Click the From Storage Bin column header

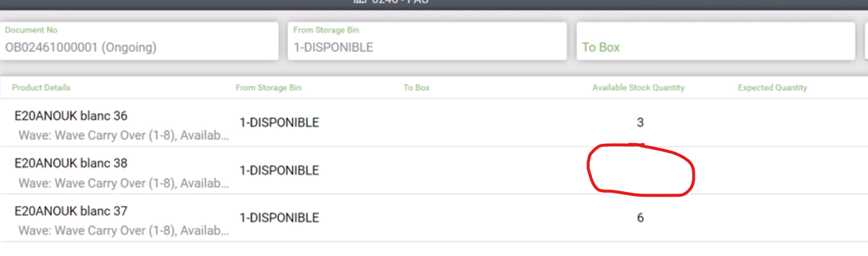[268, 87]
